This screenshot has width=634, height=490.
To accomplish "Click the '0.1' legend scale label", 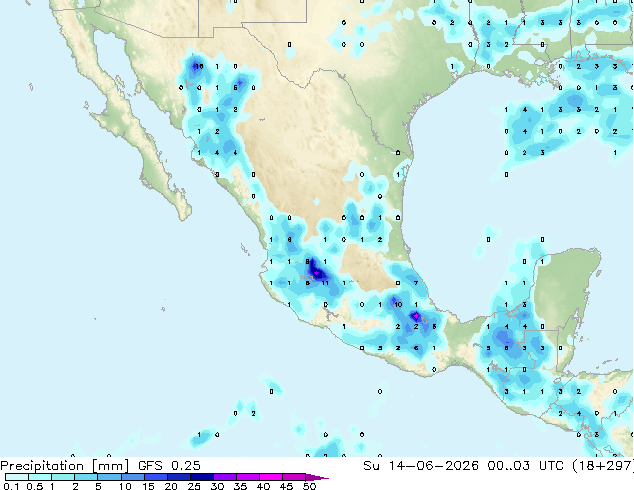I will [x=11, y=486].
